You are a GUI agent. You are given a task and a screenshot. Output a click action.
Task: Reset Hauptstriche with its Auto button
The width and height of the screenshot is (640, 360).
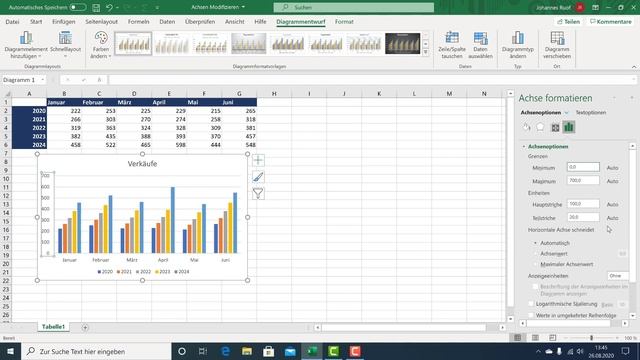pyautogui.click(x=612, y=204)
